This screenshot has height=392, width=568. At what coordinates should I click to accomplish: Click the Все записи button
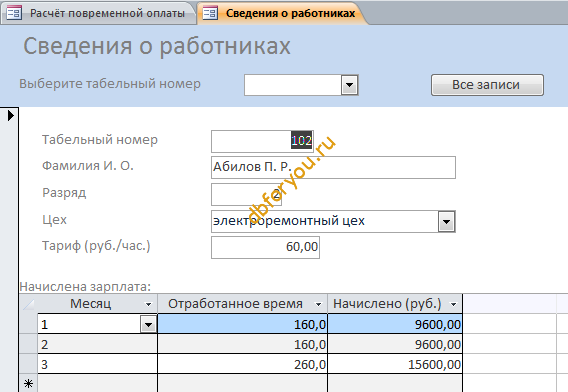click(x=487, y=85)
